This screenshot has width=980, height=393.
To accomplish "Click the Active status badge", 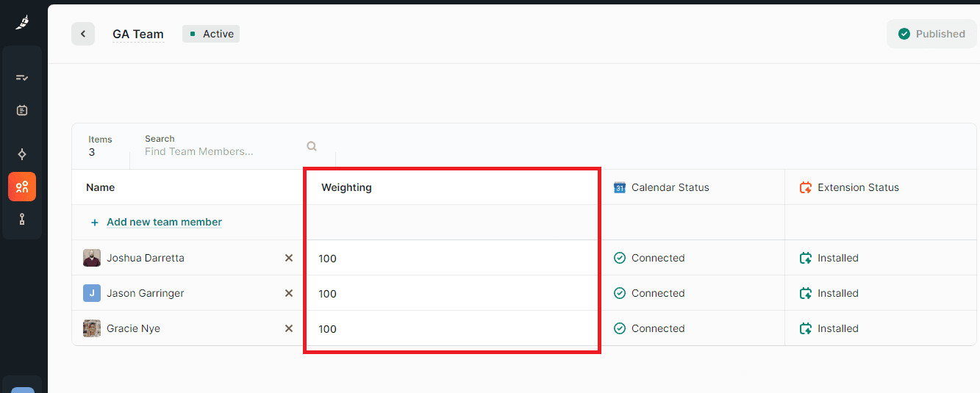I will tap(211, 34).
